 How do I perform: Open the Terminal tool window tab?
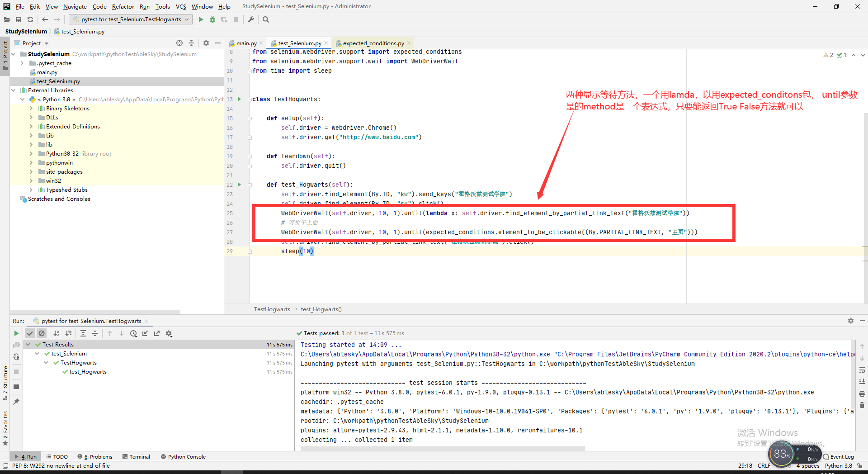pyautogui.click(x=136, y=457)
